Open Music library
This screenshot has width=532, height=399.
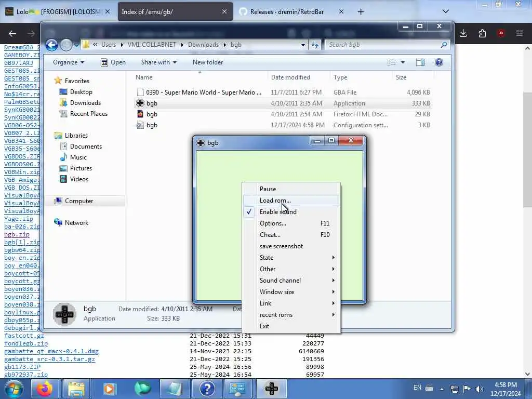pos(78,157)
